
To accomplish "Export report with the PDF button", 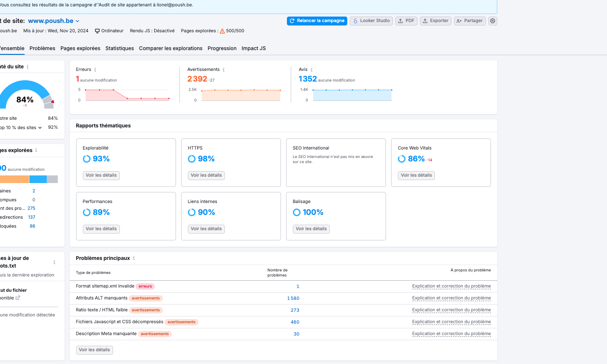I will [x=406, y=21].
